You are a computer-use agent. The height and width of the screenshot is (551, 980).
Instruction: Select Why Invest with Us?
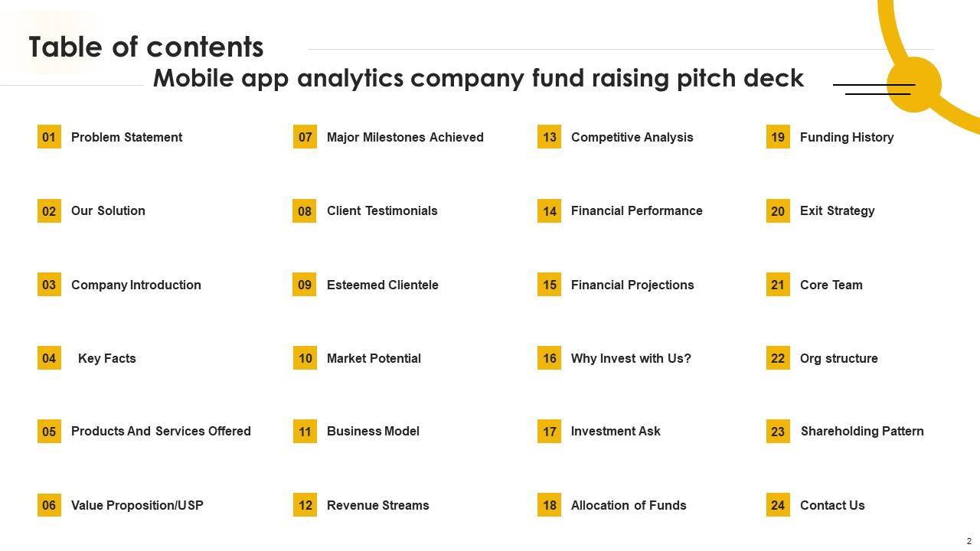pos(631,358)
